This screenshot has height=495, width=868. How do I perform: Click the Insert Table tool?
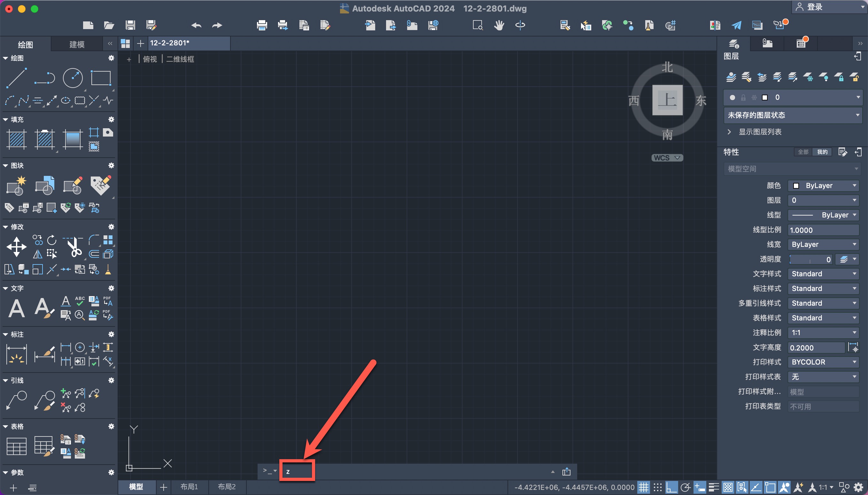click(16, 446)
